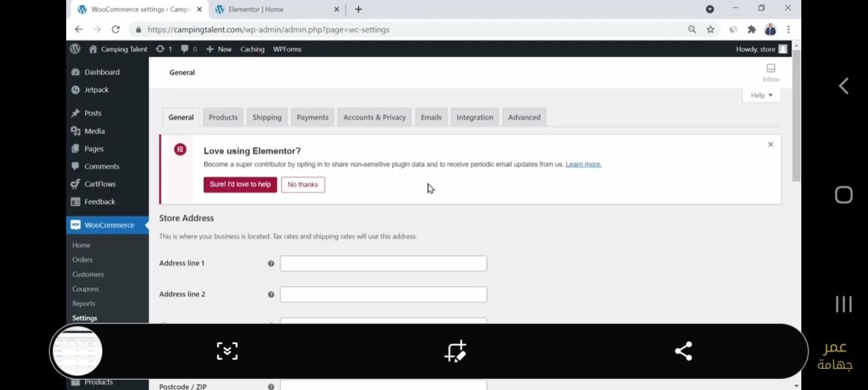
Task: Go to Dashboard in sidebar
Action: pyautogui.click(x=102, y=72)
